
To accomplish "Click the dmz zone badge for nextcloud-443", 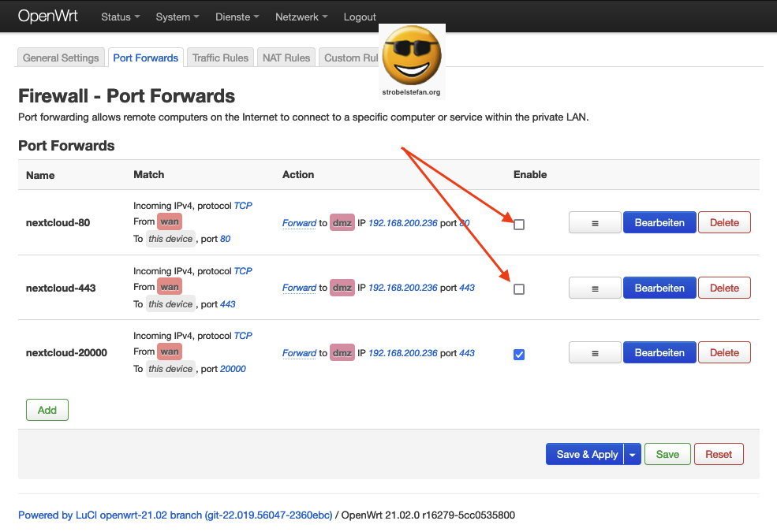I will click(342, 288).
